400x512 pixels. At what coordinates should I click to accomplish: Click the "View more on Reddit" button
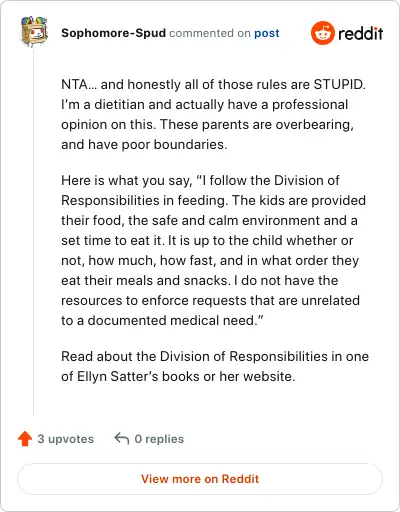click(200, 479)
